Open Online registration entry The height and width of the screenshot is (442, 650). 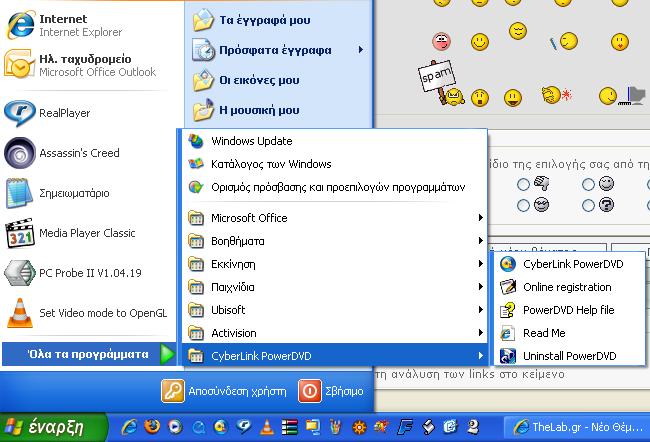570,287
